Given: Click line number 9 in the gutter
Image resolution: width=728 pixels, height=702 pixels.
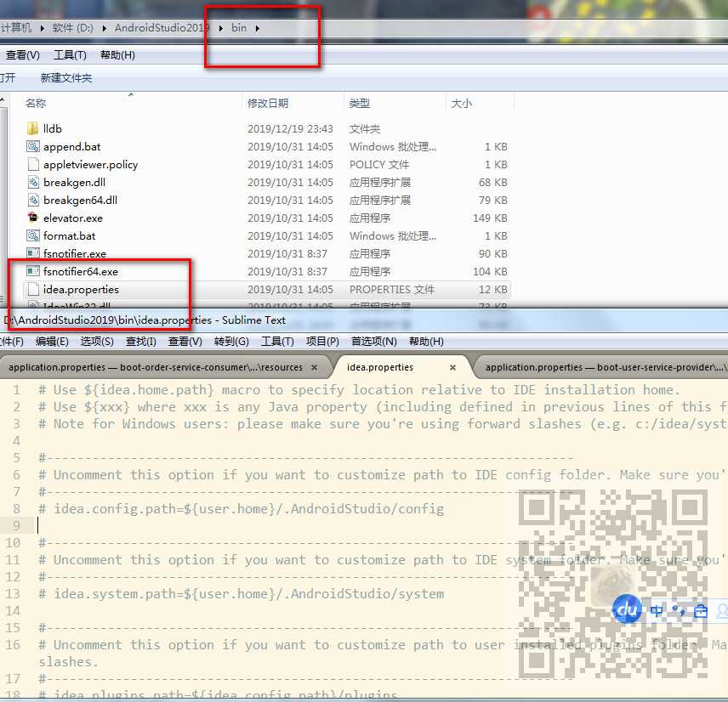Looking at the screenshot, I should pyautogui.click(x=16, y=526).
